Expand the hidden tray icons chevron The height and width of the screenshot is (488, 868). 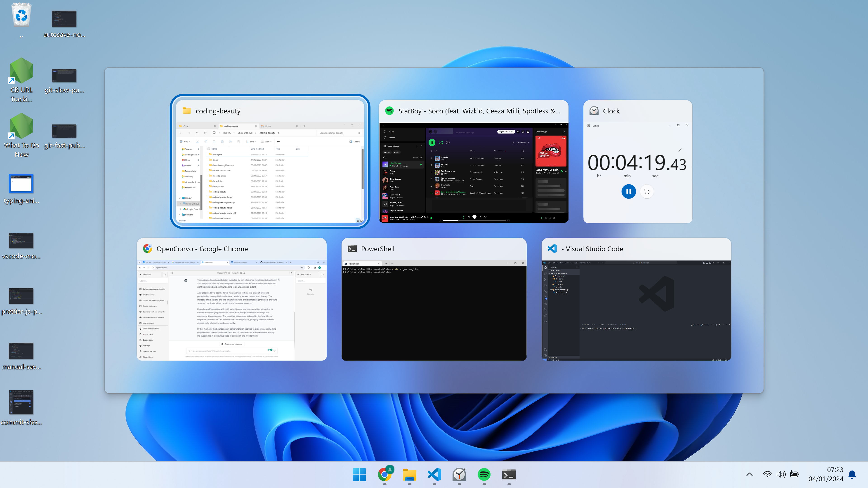(749, 474)
